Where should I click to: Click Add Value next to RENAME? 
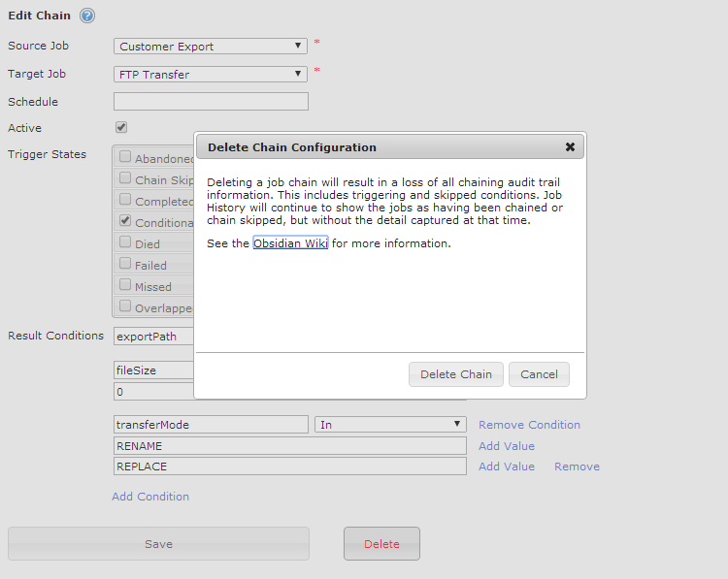507,446
